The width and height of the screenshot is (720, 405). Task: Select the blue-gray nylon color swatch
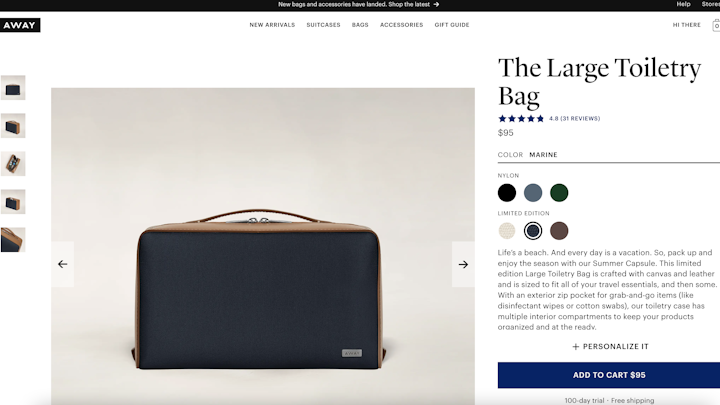[x=533, y=193]
